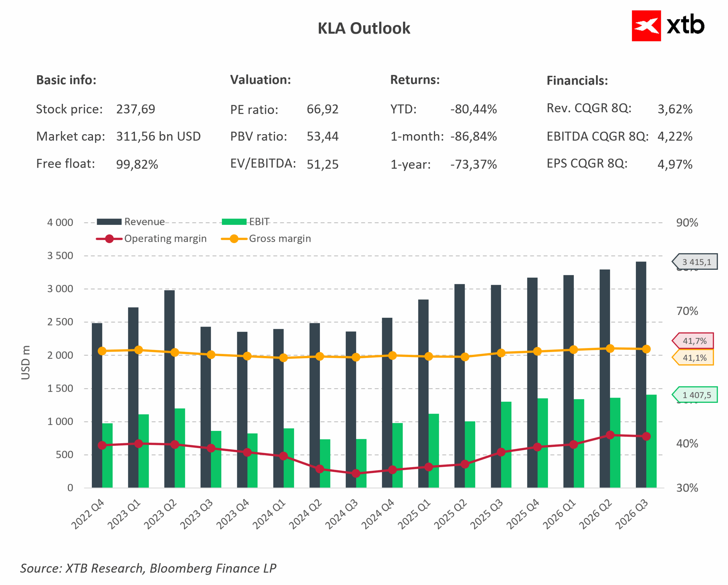Click the "Valuation:" heading

(x=261, y=80)
